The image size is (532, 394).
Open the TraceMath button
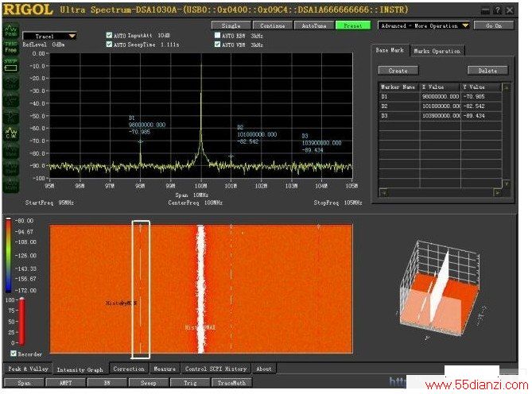point(231,383)
